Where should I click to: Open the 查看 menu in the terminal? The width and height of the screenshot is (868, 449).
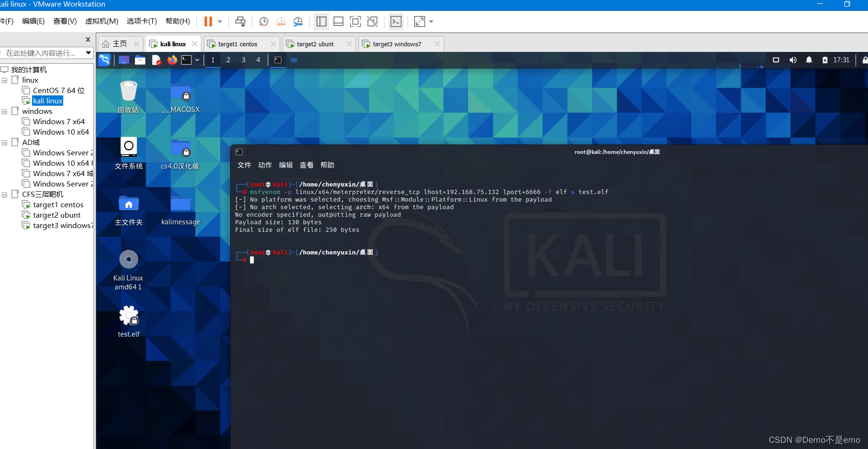click(307, 165)
